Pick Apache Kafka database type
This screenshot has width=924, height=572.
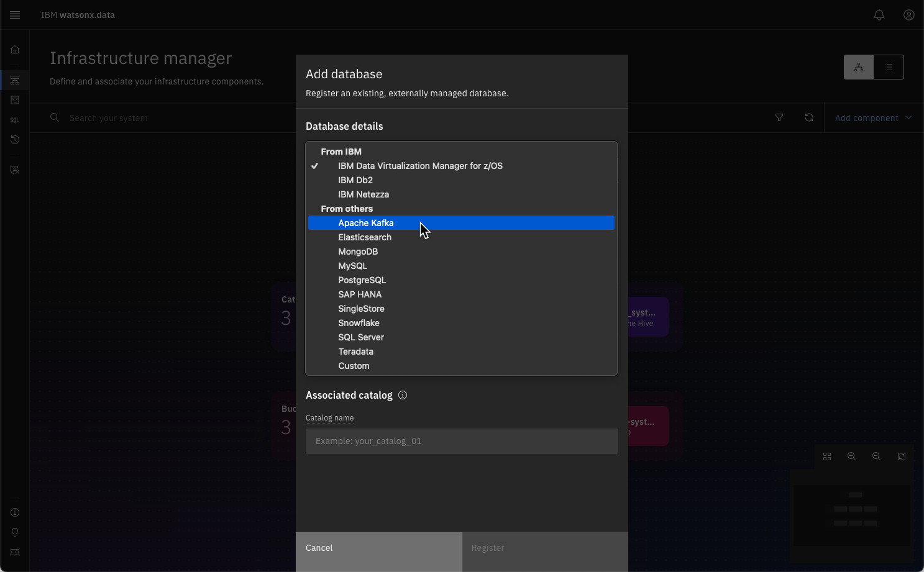point(461,223)
